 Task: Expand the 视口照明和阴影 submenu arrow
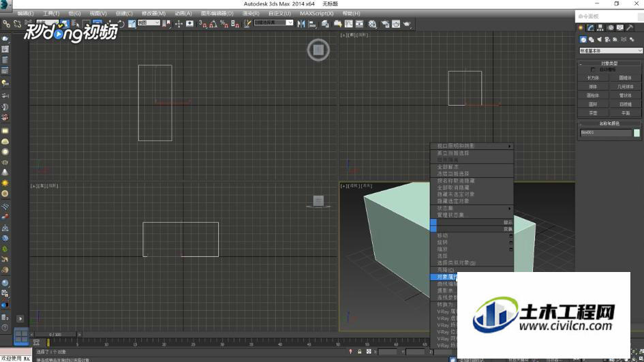click(509, 146)
